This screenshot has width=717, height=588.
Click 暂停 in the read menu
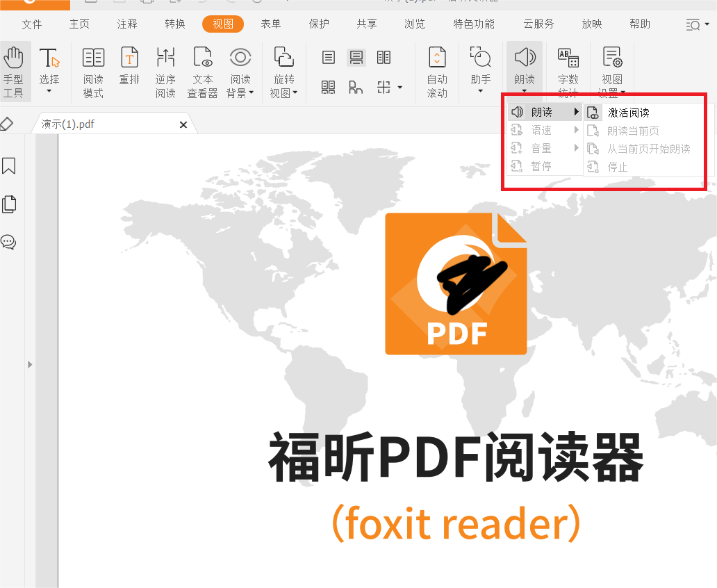tap(545, 166)
